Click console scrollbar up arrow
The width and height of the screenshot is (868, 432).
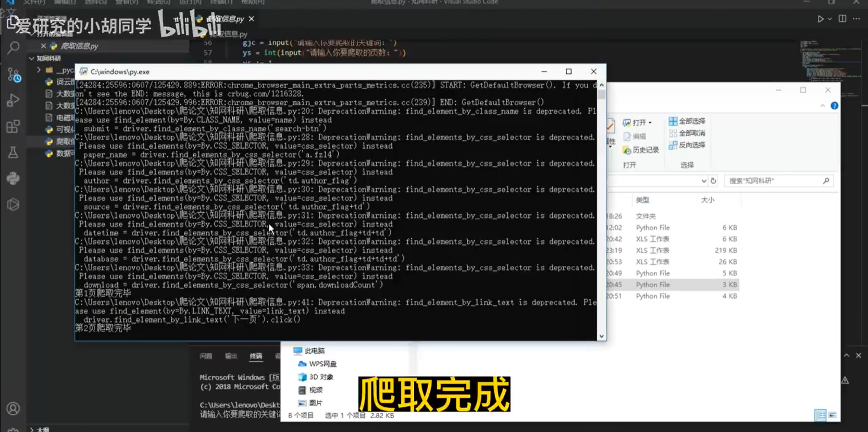[601, 85]
